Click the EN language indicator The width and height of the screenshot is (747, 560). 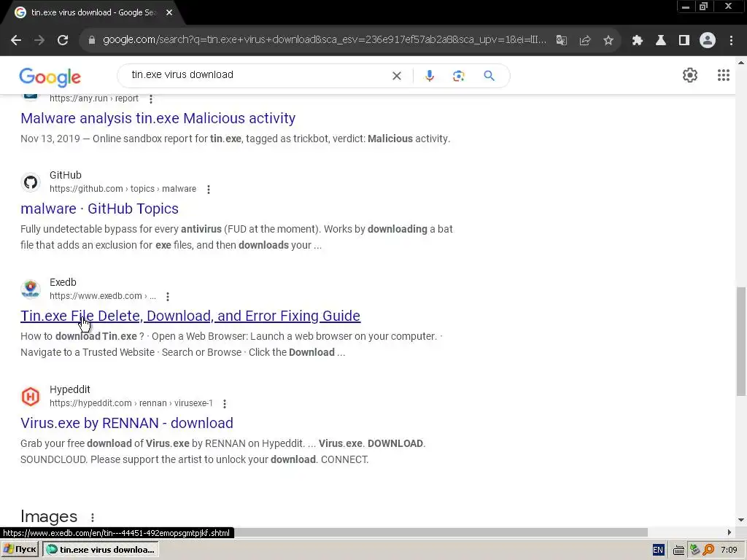[x=658, y=550]
